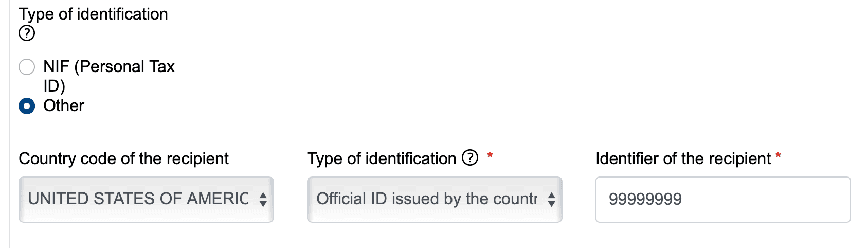Click the Type of identification label above the dropdown
Screen dimensions: 868x248
(382, 159)
